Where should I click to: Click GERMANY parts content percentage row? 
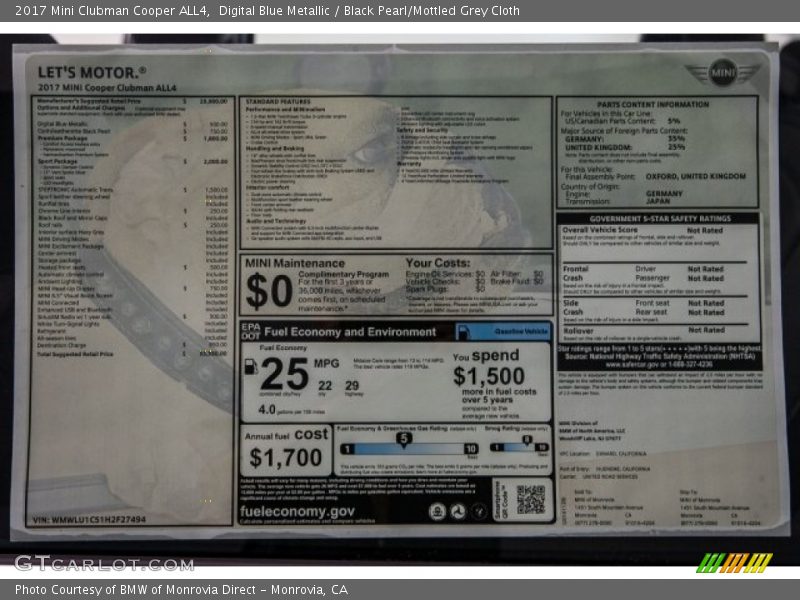pos(625,139)
